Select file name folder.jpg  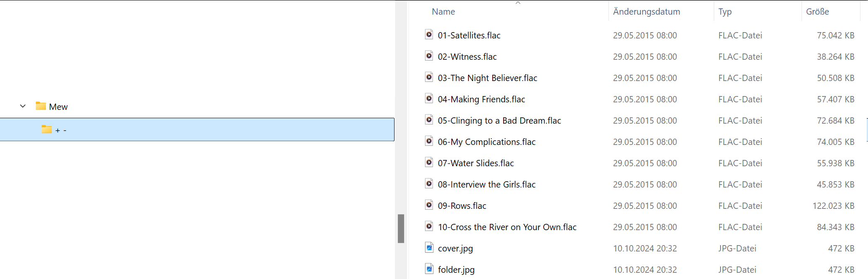(456, 270)
